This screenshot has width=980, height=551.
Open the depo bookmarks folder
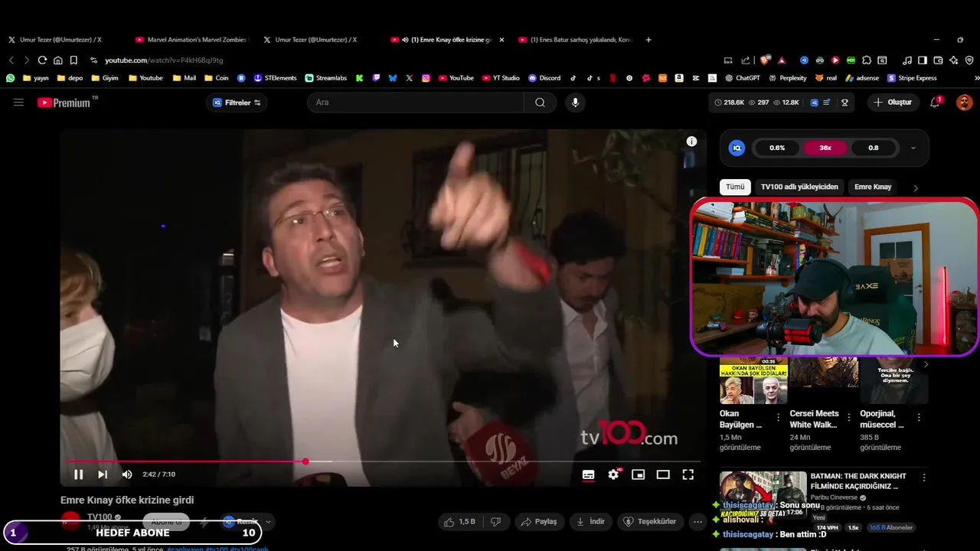(70, 78)
